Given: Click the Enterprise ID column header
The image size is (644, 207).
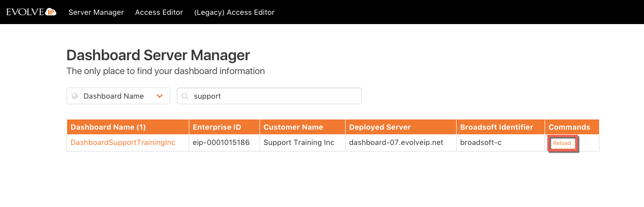Looking at the screenshot, I should (x=217, y=127).
